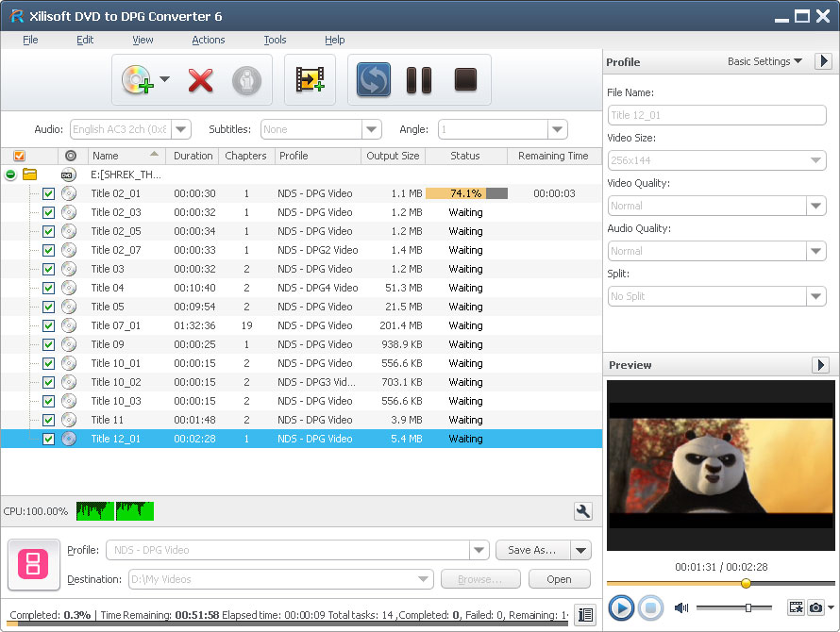
Task: Click the Open destination button
Action: click(x=559, y=579)
